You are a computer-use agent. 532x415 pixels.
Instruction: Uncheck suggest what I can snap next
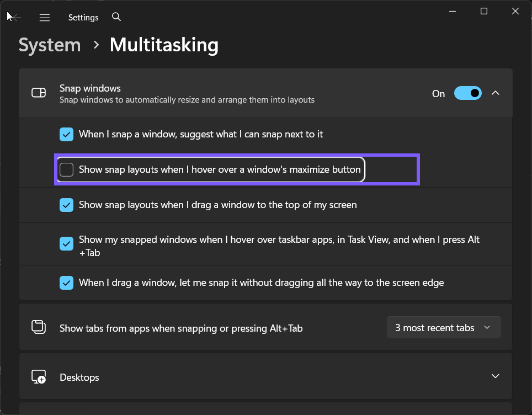[x=66, y=134]
